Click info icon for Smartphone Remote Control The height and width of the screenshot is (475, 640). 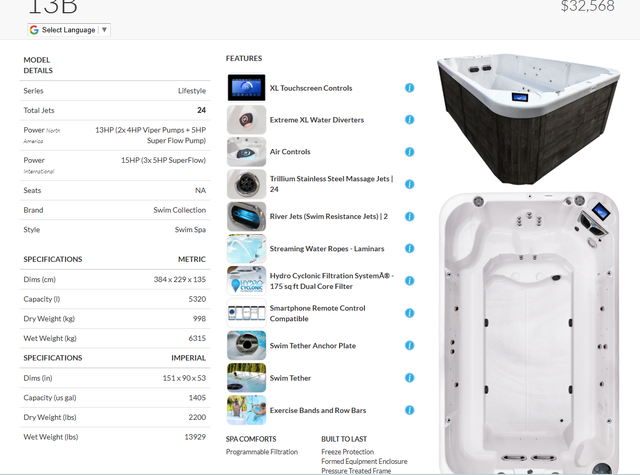tap(409, 313)
